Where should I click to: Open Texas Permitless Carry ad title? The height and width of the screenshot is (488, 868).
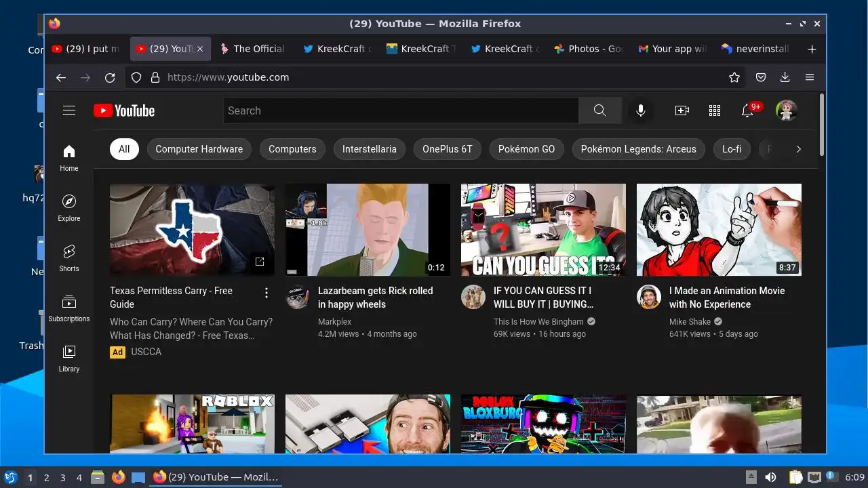pos(171,298)
